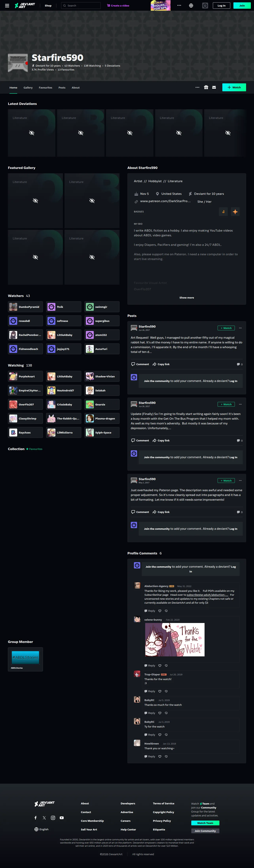Click the Create a video link
The image size is (254, 868).
click(x=118, y=5)
